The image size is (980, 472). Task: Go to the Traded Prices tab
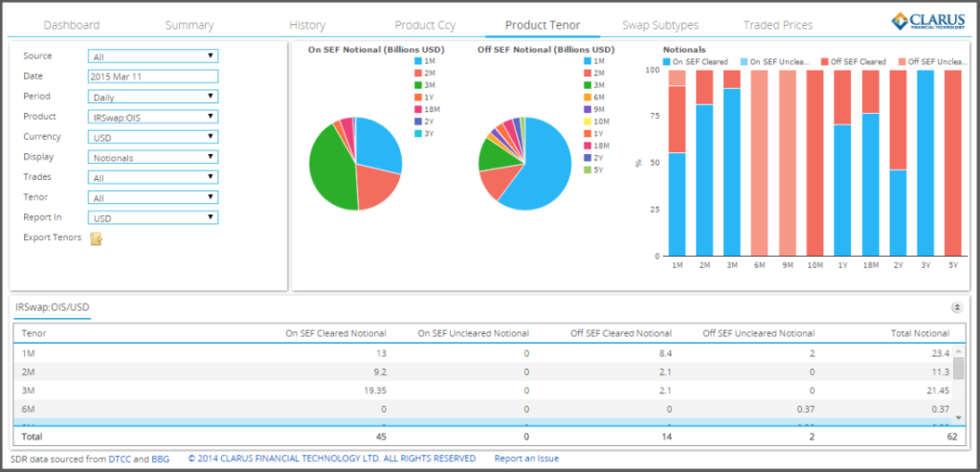[x=778, y=25]
